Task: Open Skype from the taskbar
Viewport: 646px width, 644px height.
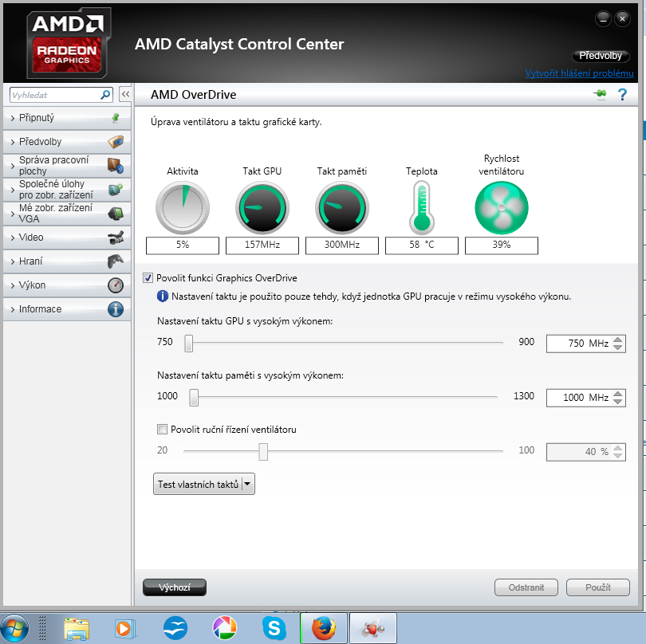Action: [274, 628]
